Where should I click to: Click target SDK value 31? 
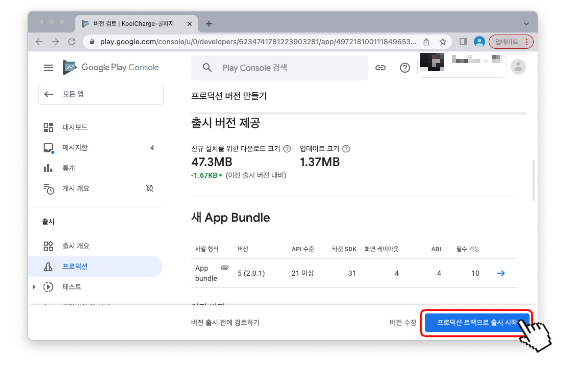(352, 274)
